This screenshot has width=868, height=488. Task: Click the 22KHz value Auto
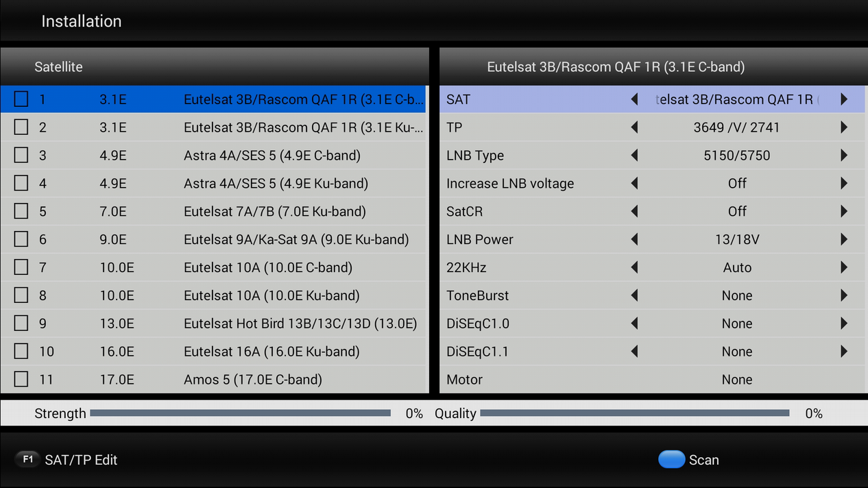737,268
